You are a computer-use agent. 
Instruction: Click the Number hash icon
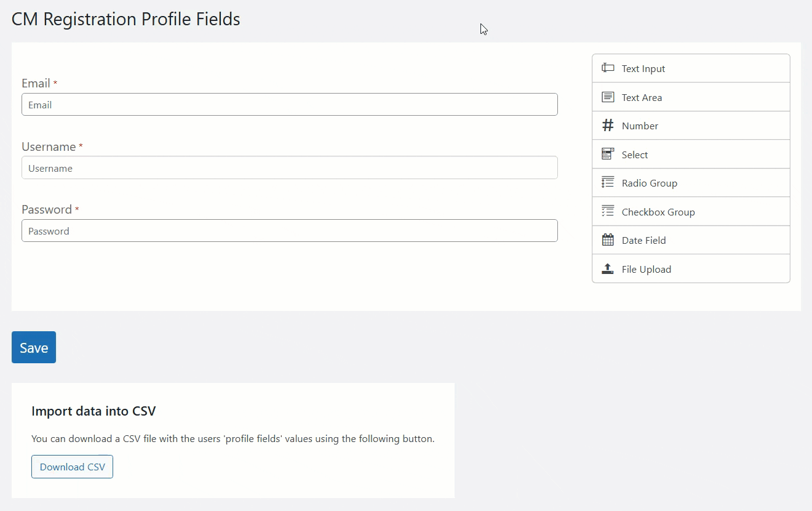coord(608,126)
